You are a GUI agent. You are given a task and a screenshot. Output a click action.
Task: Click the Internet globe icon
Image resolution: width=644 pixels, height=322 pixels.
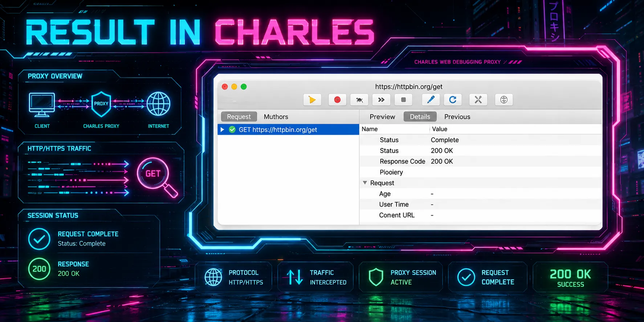click(158, 104)
